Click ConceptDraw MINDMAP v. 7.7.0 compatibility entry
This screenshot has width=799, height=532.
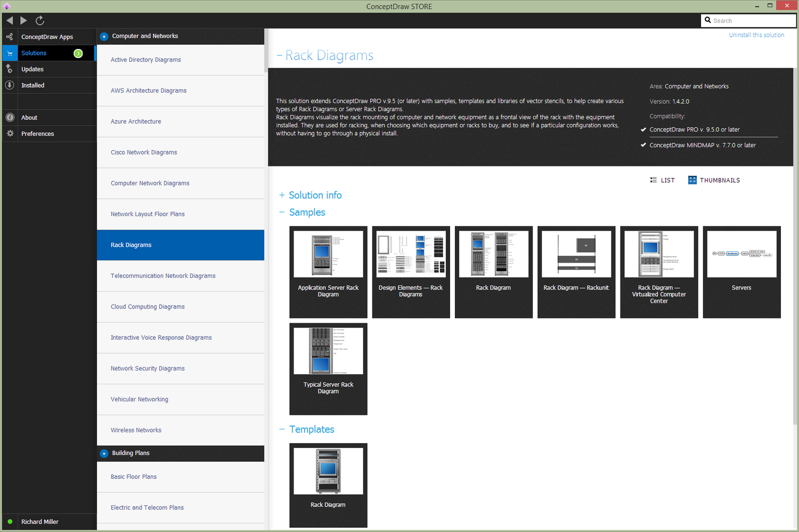pyautogui.click(x=702, y=145)
